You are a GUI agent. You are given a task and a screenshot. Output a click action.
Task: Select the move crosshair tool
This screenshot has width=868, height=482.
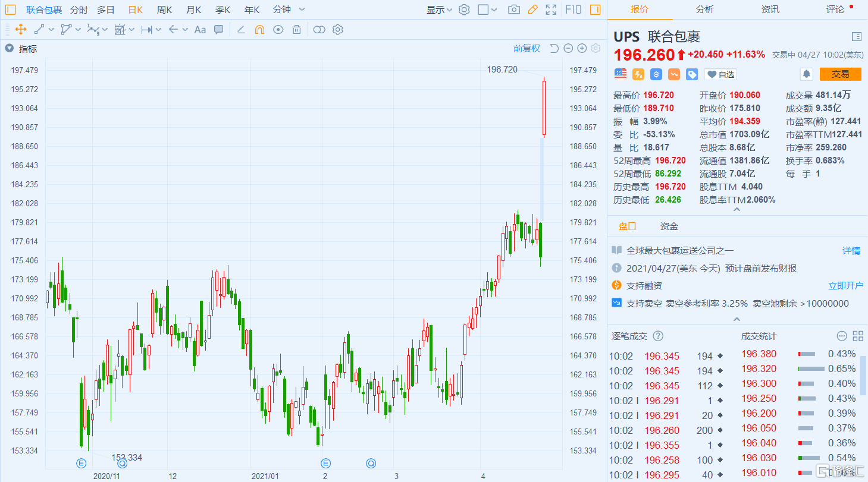[x=20, y=29]
